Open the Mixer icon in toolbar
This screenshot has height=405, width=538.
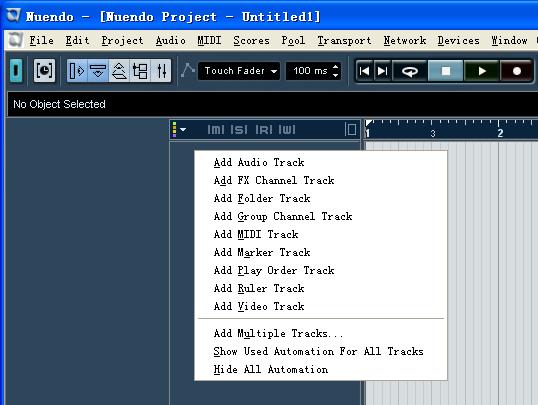[162, 71]
